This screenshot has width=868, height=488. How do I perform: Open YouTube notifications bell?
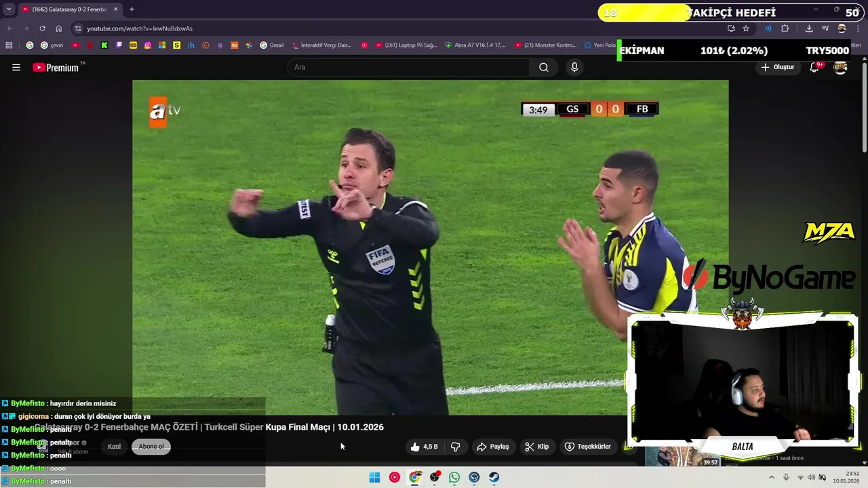coord(815,67)
